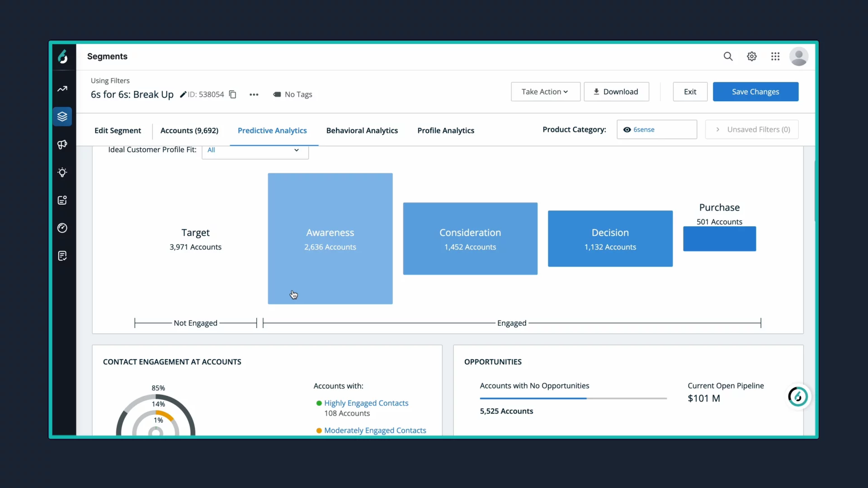Click the 6sense logo icon in sidebar
Screen dimensions: 868x488
click(x=63, y=56)
